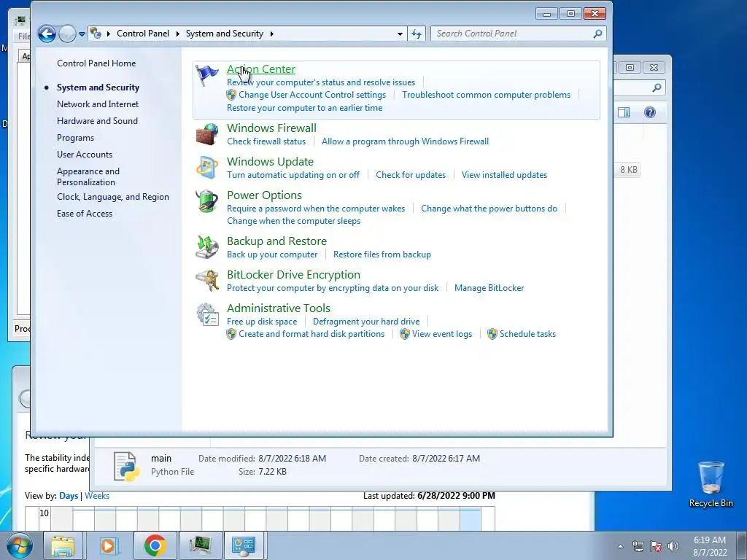Click Defragment your hard drive
The width and height of the screenshot is (747, 560).
click(x=366, y=322)
